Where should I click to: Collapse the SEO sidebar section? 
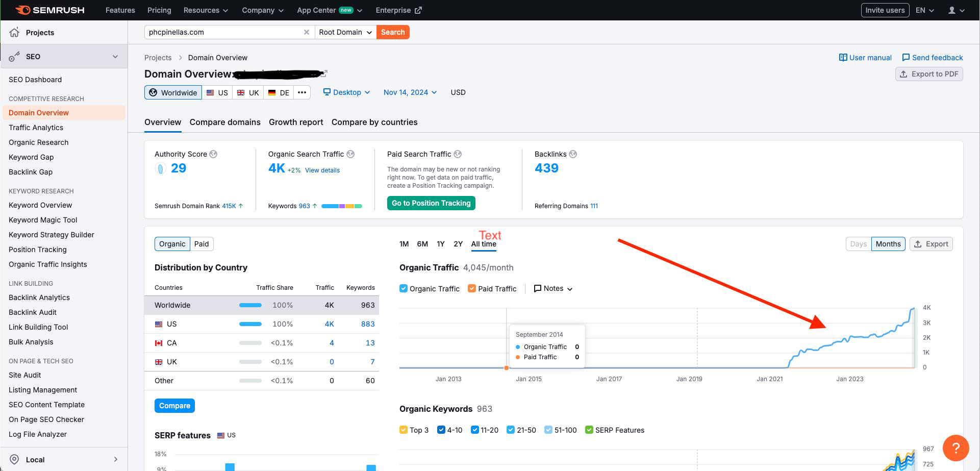click(x=115, y=57)
